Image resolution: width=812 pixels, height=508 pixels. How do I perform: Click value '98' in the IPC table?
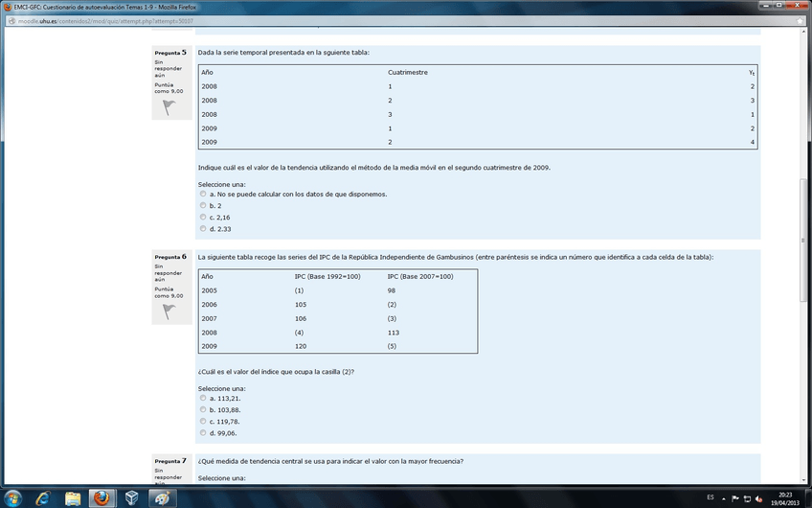(391, 290)
